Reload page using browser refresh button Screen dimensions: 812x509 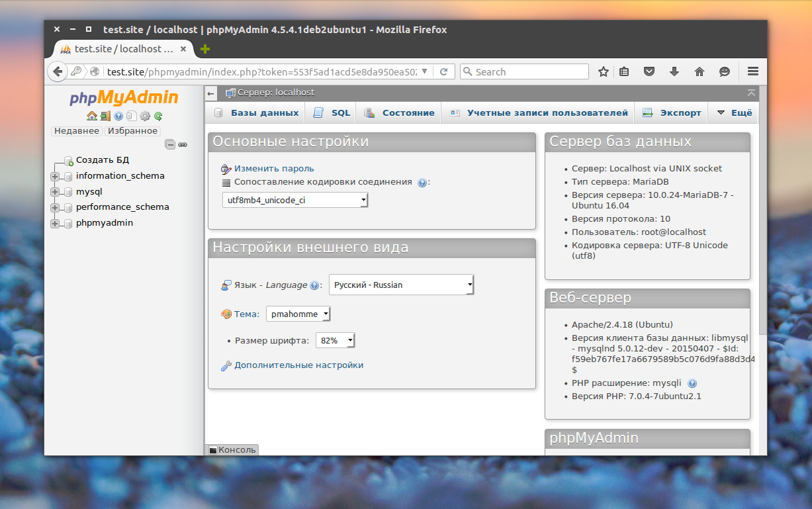tap(444, 71)
